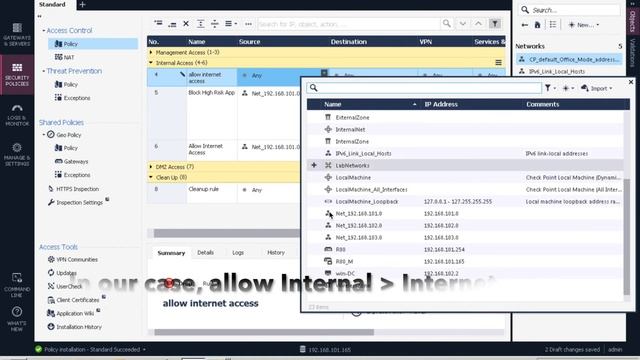Select the Standard policy tab
The image size is (640, 360).
pyautogui.click(x=52, y=4)
